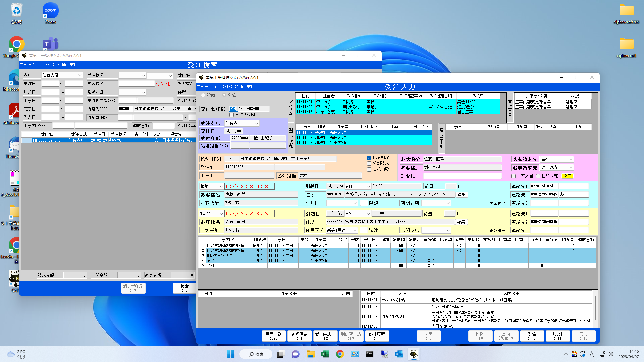Toggle the 受注キャンセル checkbox

point(232,115)
